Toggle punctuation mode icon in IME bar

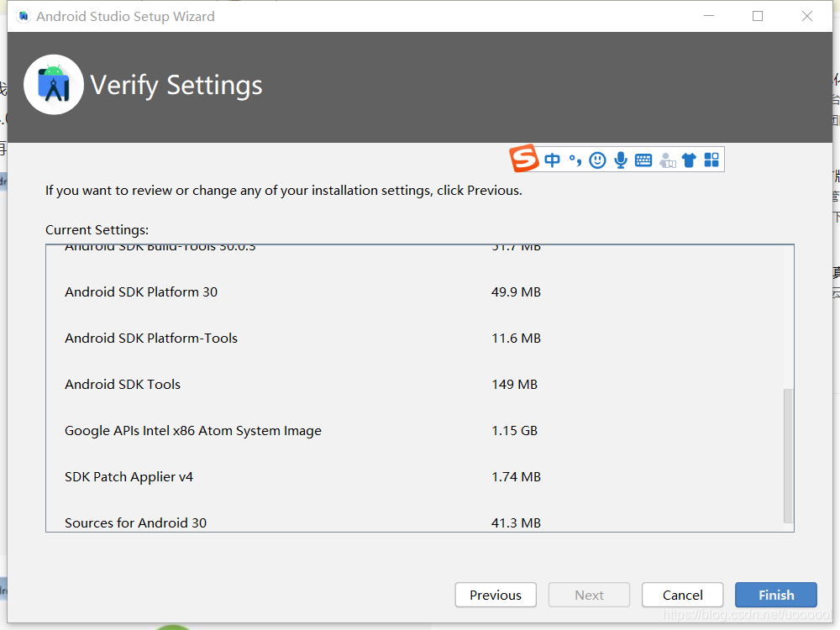[575, 160]
